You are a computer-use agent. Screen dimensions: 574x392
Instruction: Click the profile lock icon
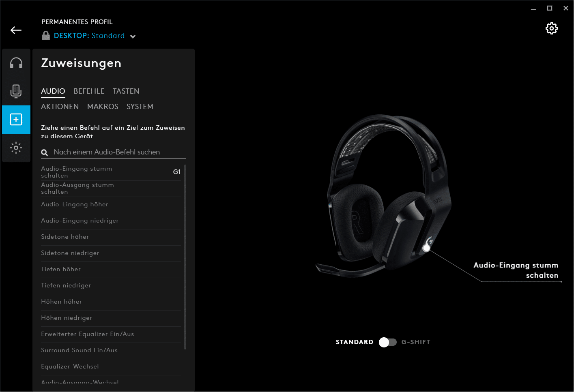point(46,35)
